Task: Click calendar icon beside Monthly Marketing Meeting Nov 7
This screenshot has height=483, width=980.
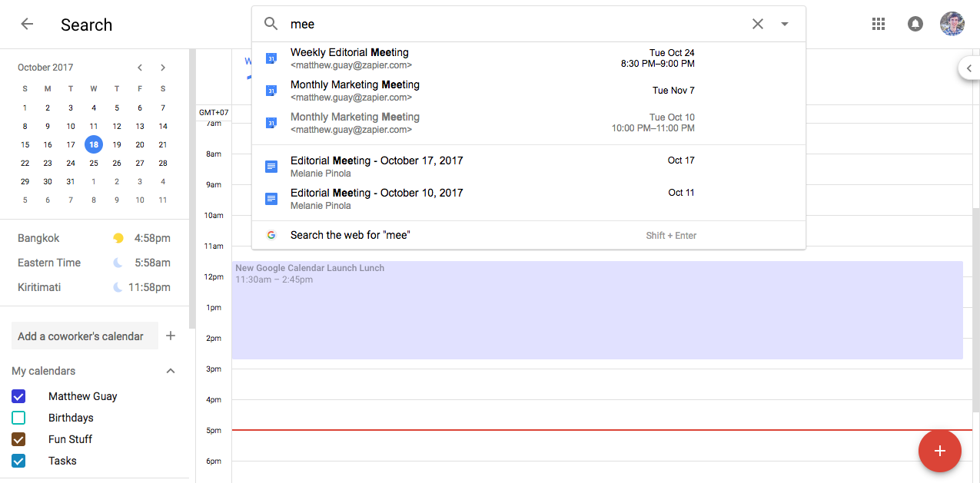Action: pyautogui.click(x=271, y=91)
